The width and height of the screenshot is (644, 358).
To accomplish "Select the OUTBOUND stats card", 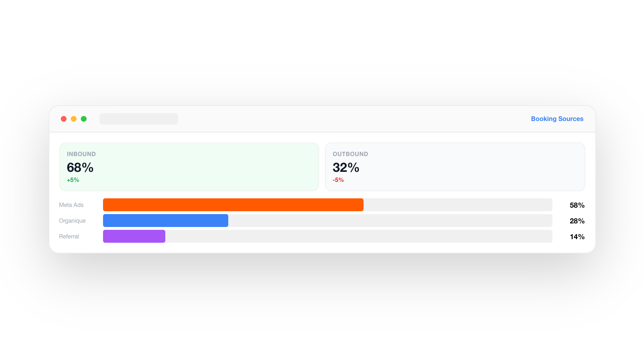I will [x=455, y=166].
